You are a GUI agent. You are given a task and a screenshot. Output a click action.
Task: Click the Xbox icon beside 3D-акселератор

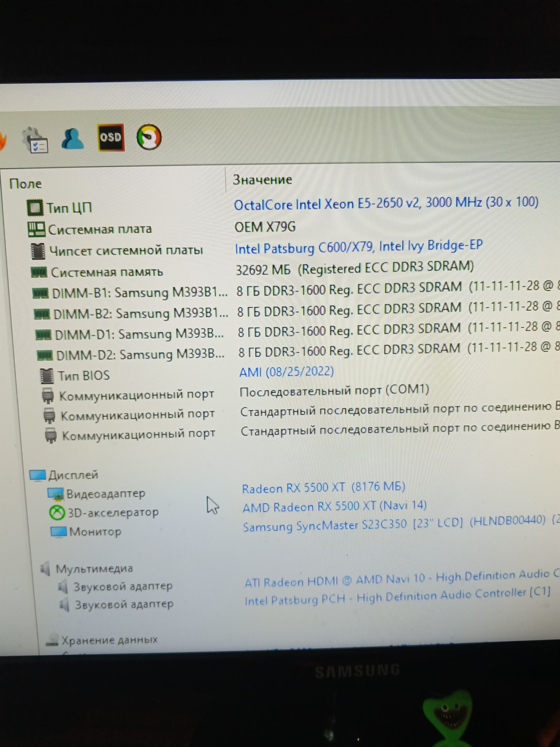click(x=57, y=513)
